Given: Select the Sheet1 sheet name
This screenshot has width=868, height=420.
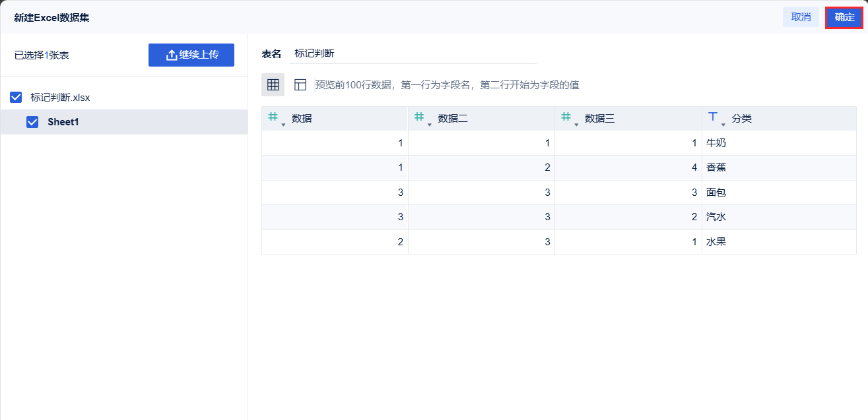Looking at the screenshot, I should click(x=63, y=122).
